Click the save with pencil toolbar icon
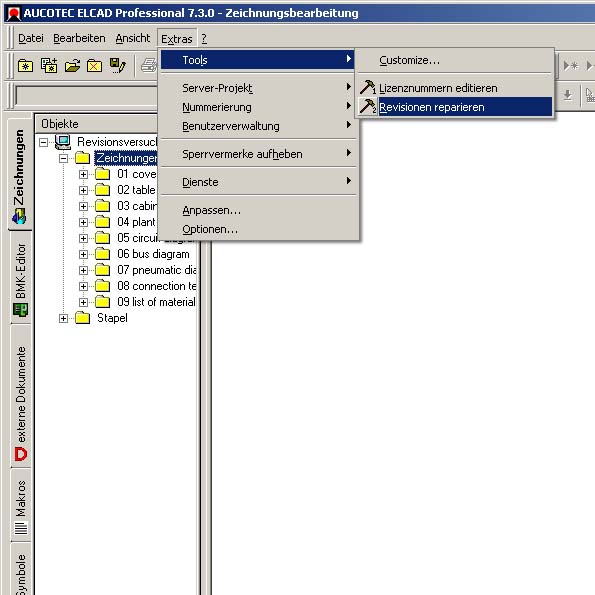This screenshot has width=595, height=595. click(118, 65)
